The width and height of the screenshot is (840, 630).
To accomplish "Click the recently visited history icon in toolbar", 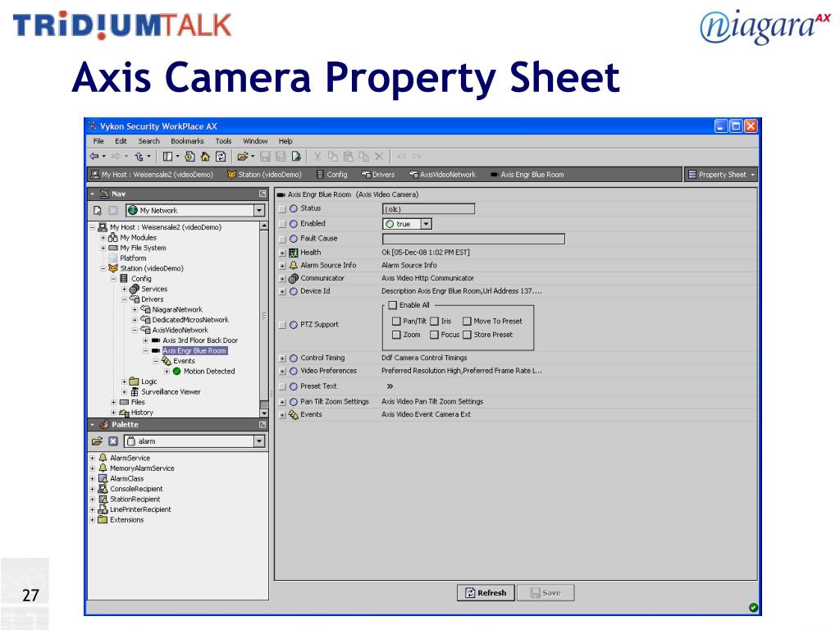I will click(189, 157).
